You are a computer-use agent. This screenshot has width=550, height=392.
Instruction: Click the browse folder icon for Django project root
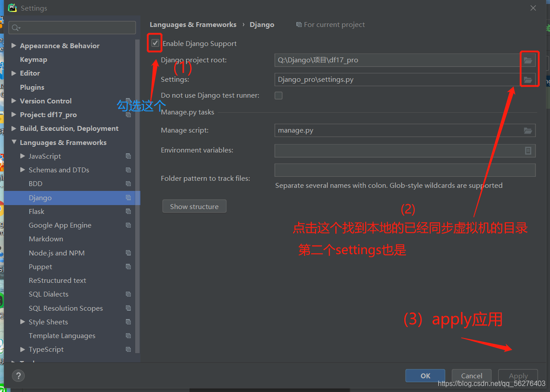[x=528, y=60]
